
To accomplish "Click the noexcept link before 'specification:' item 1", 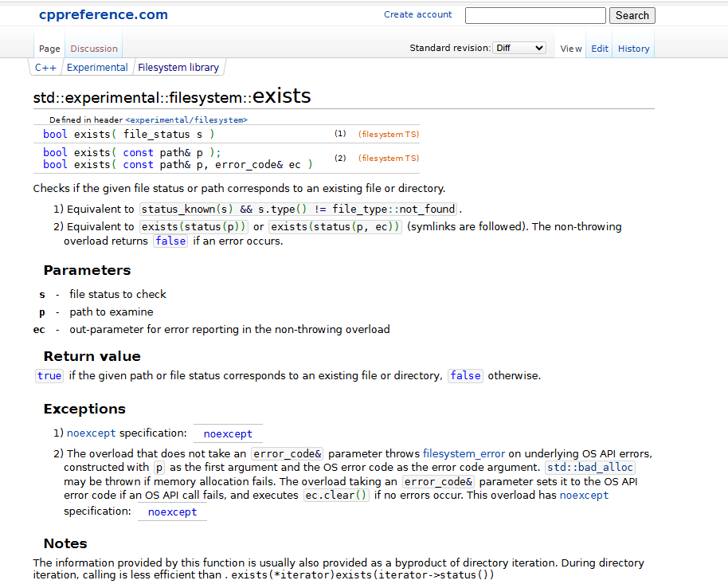I will 91,433.
